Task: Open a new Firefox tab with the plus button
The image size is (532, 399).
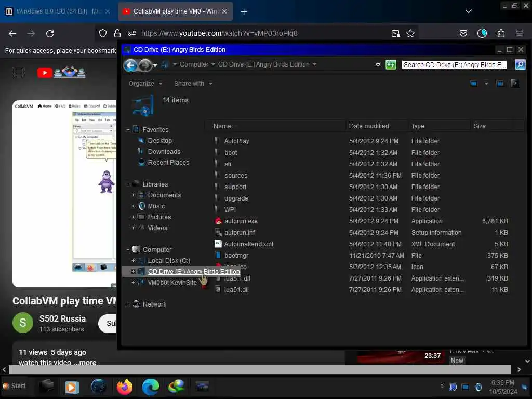Action: click(244, 11)
